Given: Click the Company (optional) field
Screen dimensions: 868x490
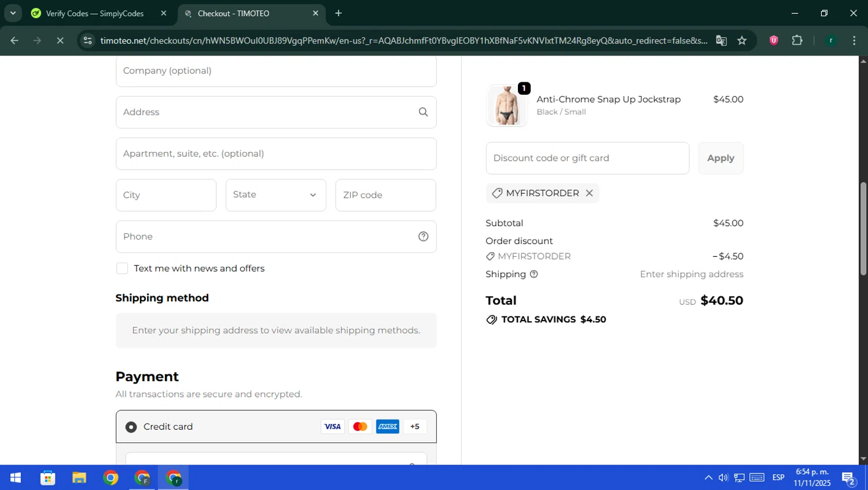Looking at the screenshot, I should pos(276,71).
